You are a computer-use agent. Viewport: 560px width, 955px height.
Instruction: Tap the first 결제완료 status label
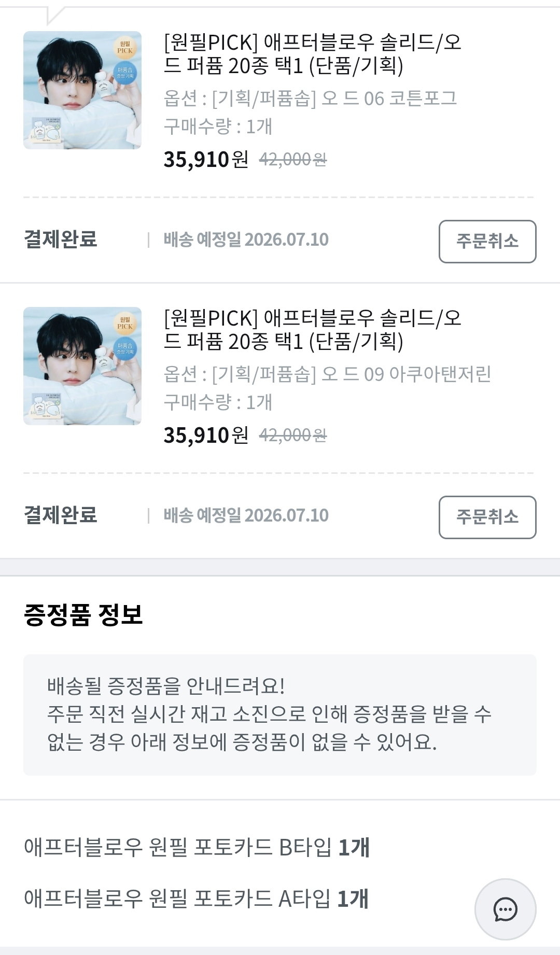coord(61,240)
